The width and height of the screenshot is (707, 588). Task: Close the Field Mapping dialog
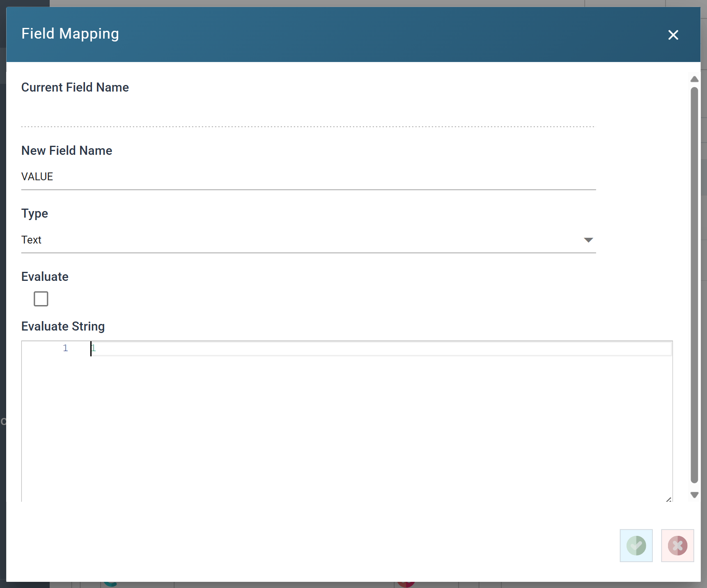(x=673, y=35)
